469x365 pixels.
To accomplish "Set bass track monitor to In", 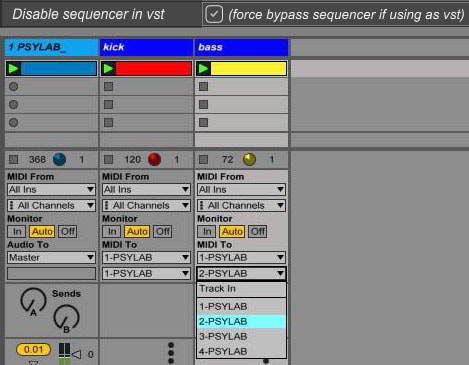I will (x=207, y=231).
